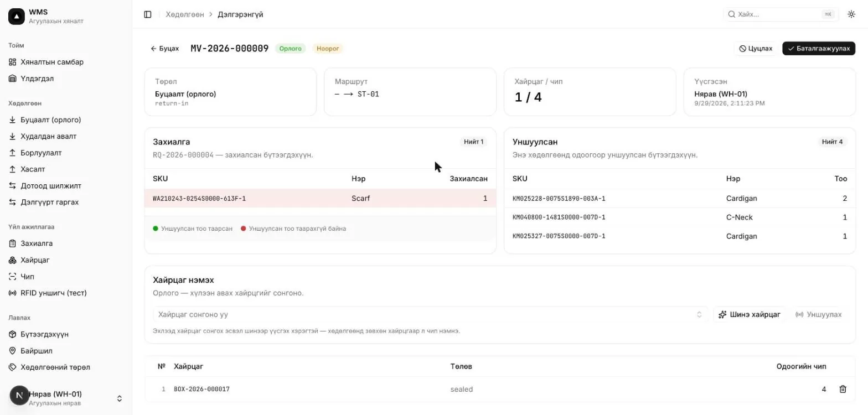Toggle the sidebar panel icon

(x=148, y=14)
